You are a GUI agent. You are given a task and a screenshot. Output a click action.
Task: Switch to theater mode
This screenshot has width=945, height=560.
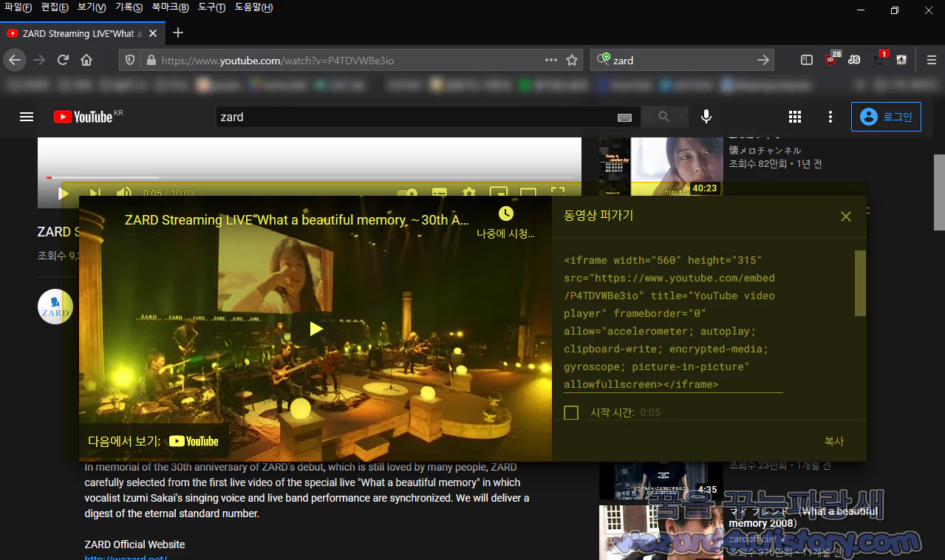[528, 194]
